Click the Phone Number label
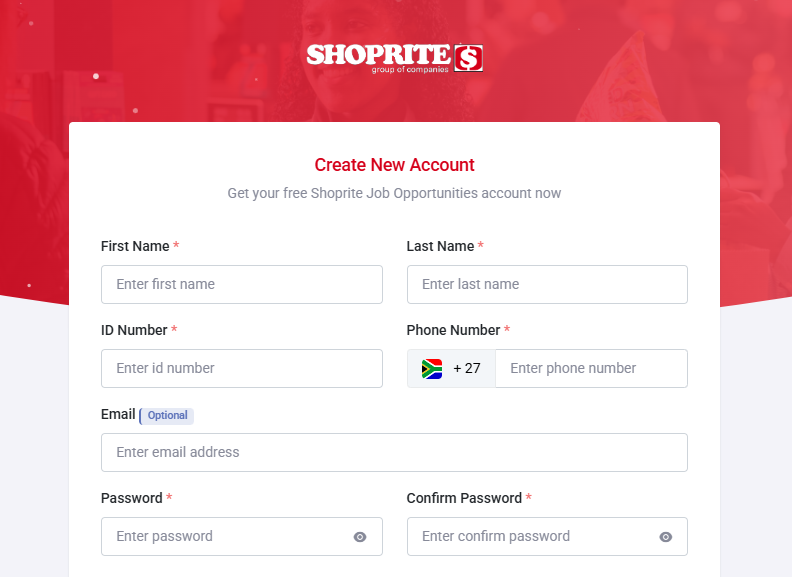792x577 pixels. click(x=453, y=330)
